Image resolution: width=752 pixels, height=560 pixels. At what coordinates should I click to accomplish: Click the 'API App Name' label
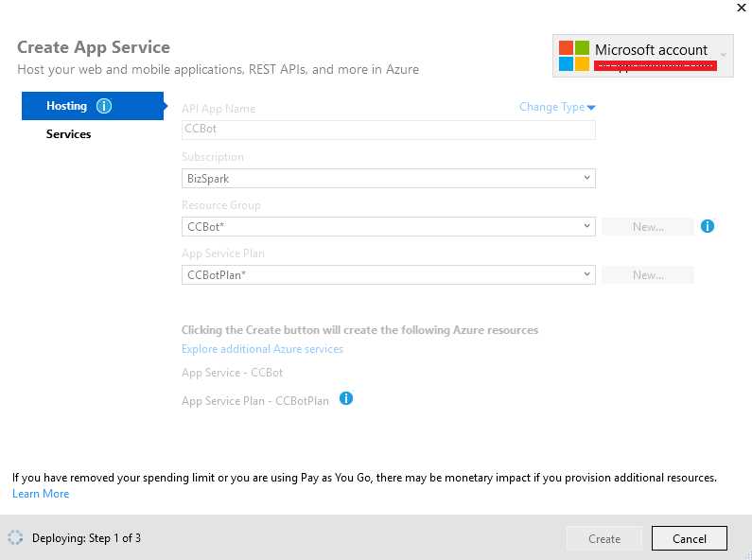click(x=219, y=109)
